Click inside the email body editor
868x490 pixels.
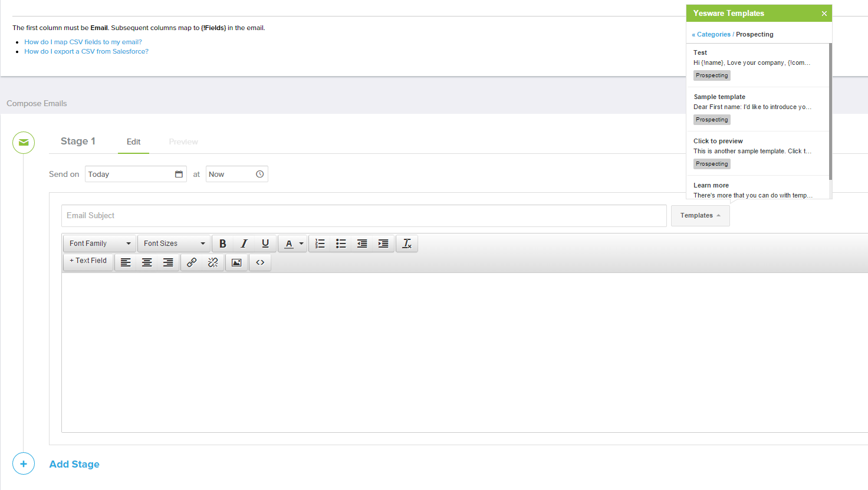[465, 353]
